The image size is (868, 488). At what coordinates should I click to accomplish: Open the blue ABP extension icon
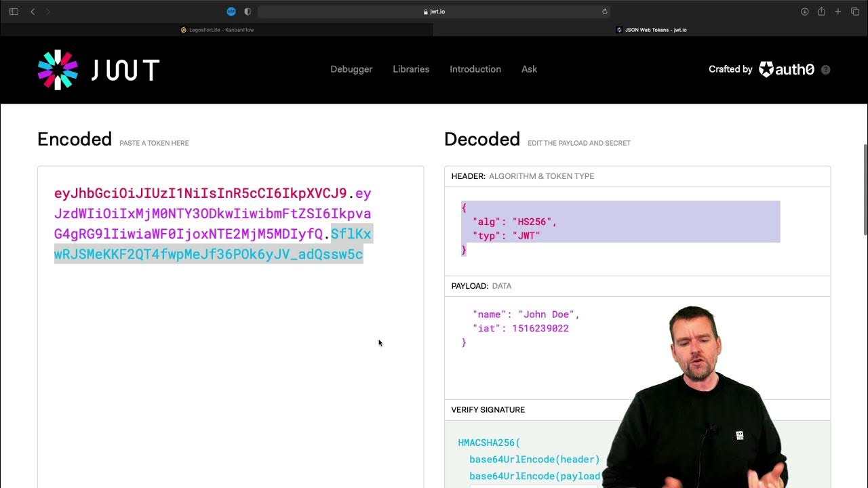231,12
